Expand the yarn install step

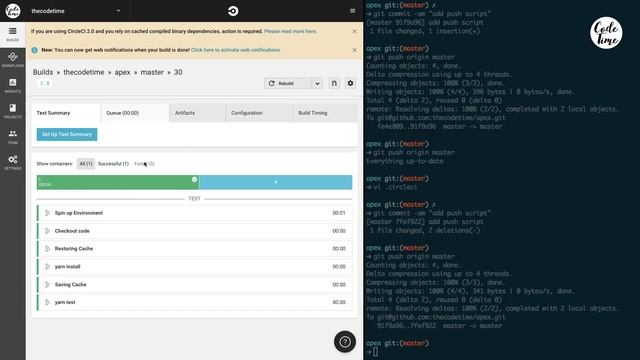point(195,267)
